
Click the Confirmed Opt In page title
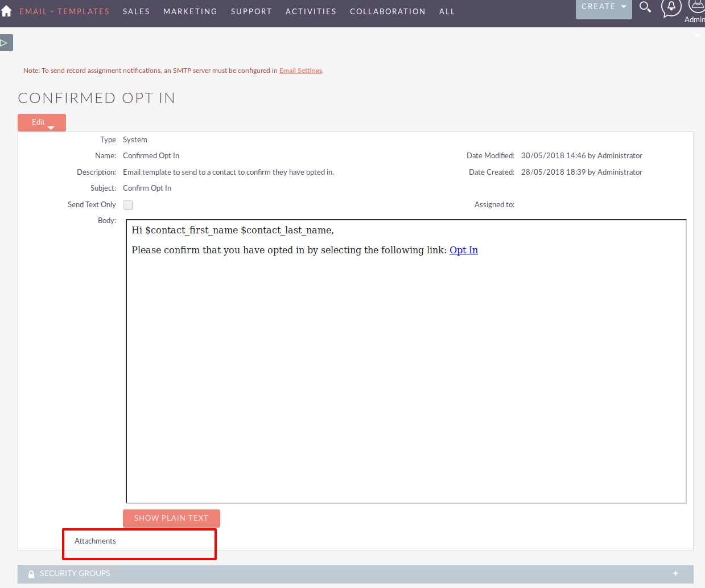pyautogui.click(x=97, y=98)
